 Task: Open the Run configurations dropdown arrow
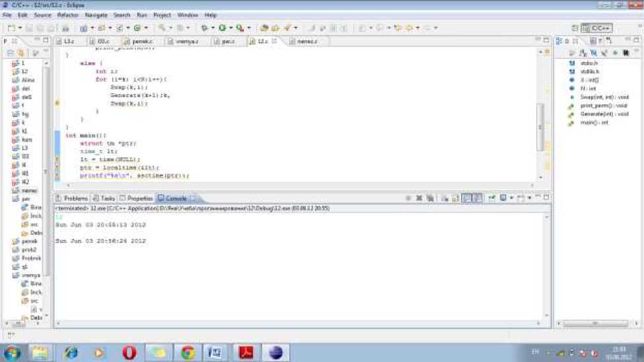[x=231, y=28]
